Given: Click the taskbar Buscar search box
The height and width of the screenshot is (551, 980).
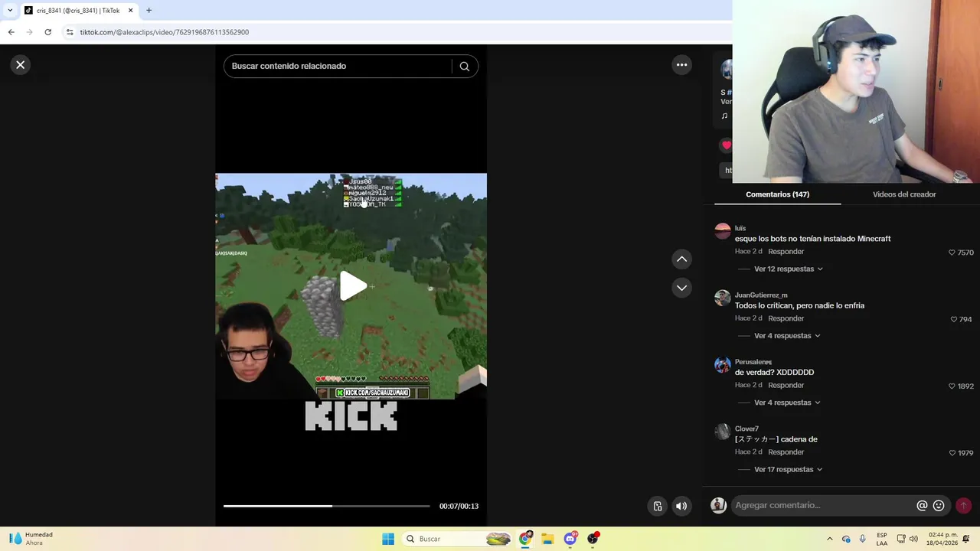Looking at the screenshot, I should point(457,539).
